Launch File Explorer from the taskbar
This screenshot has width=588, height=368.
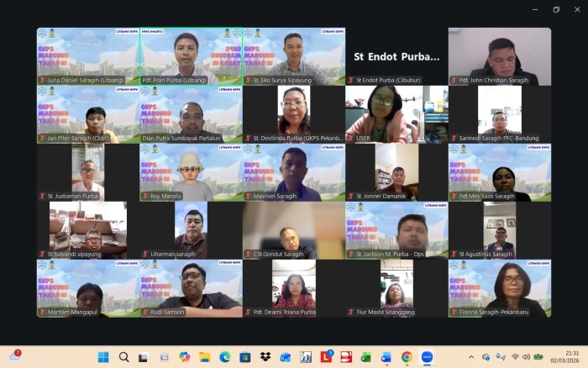[x=204, y=357]
